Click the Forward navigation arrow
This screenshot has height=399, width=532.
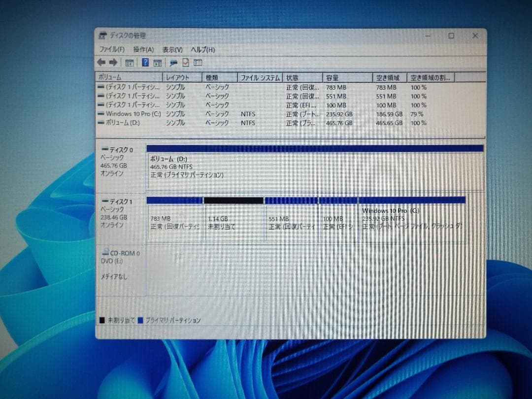point(113,63)
